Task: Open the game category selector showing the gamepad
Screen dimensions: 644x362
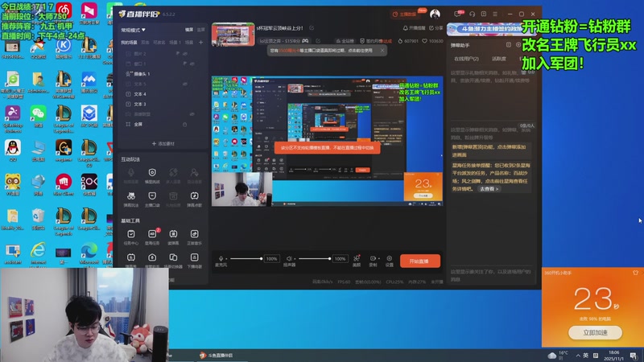Action: click(283, 41)
